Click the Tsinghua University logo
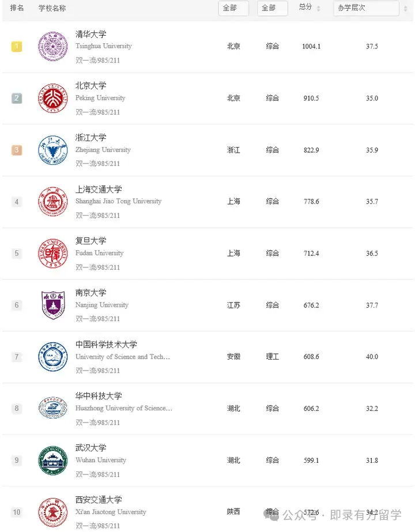Image resolution: width=415 pixels, height=532 pixels. (52, 47)
